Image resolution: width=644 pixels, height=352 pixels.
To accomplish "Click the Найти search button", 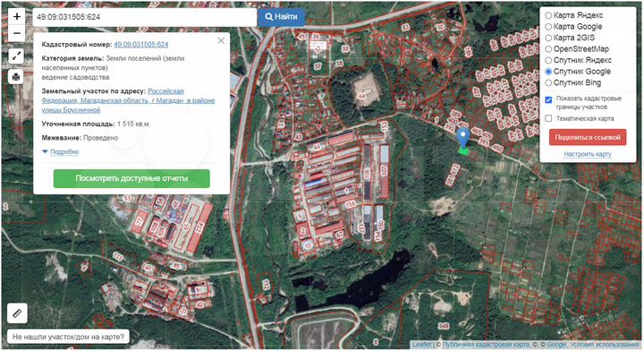I will click(282, 17).
